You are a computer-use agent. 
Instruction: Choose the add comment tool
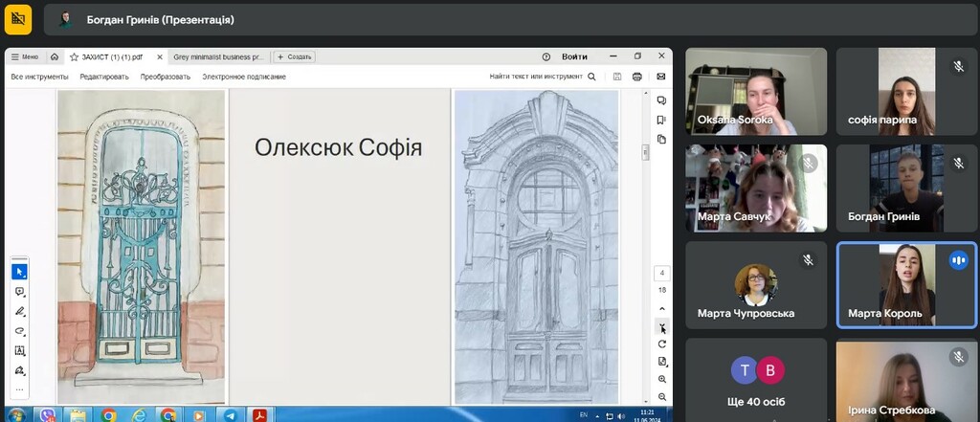pos(19,292)
